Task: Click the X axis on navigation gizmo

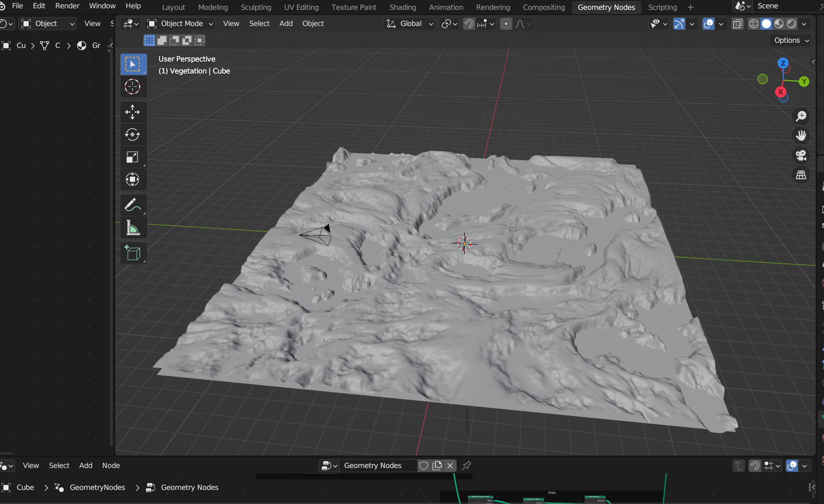Action: point(781,92)
